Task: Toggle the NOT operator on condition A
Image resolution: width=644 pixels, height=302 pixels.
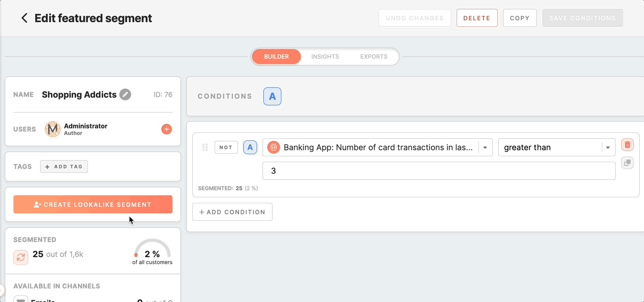Action: (x=226, y=147)
